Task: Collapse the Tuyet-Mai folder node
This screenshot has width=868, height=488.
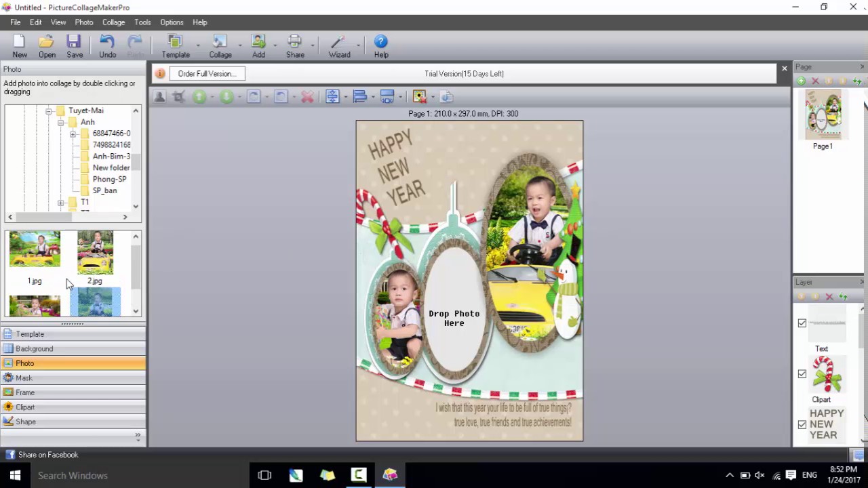Action: pyautogui.click(x=49, y=110)
